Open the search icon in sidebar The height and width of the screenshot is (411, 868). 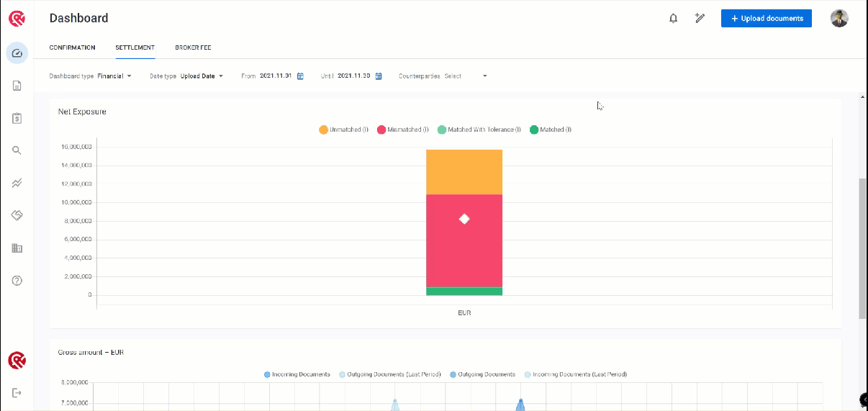[17, 150]
